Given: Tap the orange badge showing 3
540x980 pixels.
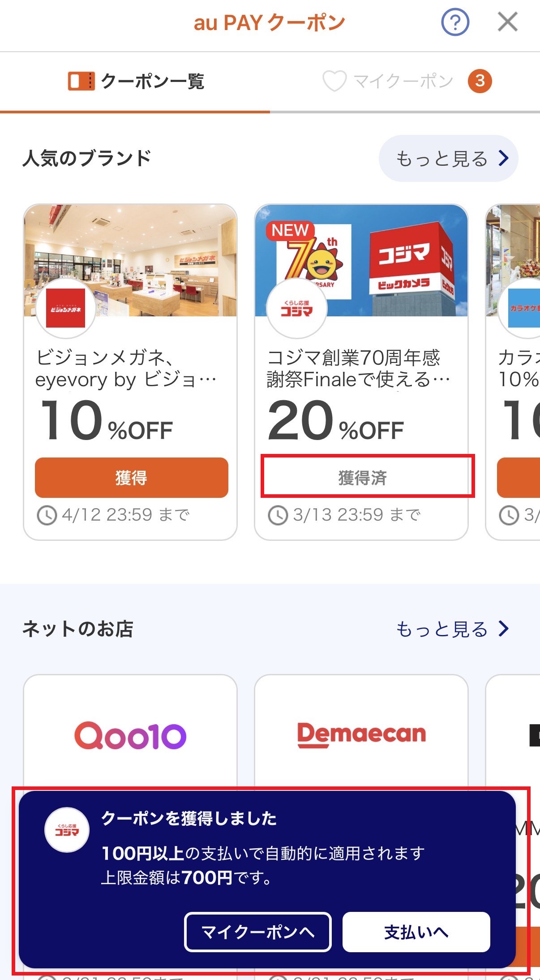Looking at the screenshot, I should 480,81.
